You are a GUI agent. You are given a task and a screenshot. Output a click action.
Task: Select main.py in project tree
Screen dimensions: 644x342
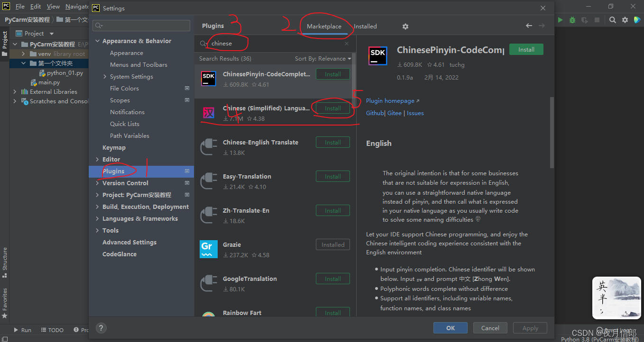point(49,82)
